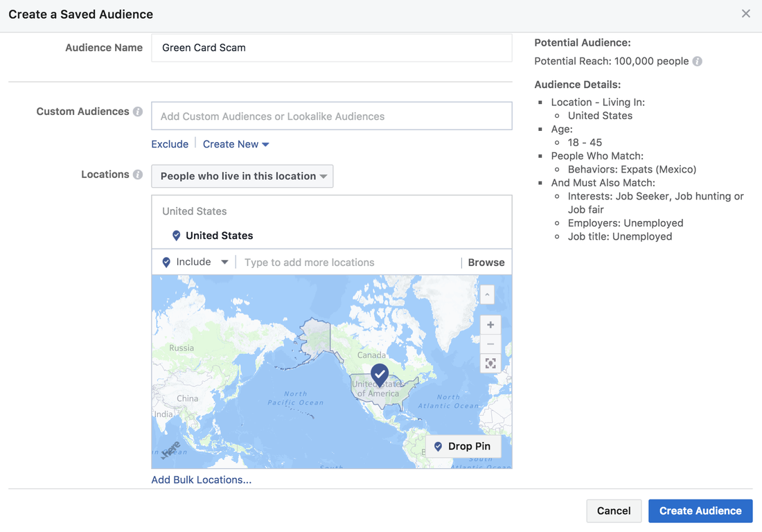This screenshot has width=762, height=532.
Task: Click the Custom Audiences info icon
Action: point(138,112)
